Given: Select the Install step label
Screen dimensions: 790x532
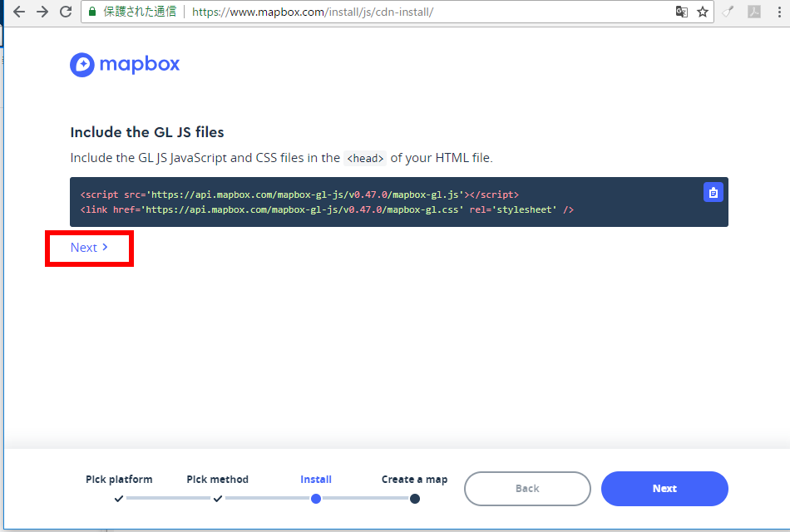Looking at the screenshot, I should tap(316, 480).
